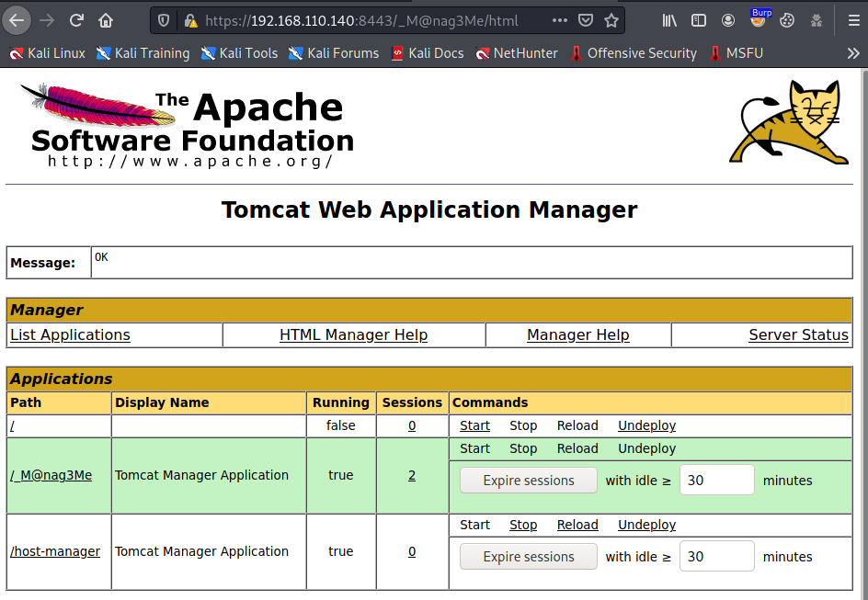Go to the browser home page
Viewport: 868px width, 600px height.
coord(106,20)
